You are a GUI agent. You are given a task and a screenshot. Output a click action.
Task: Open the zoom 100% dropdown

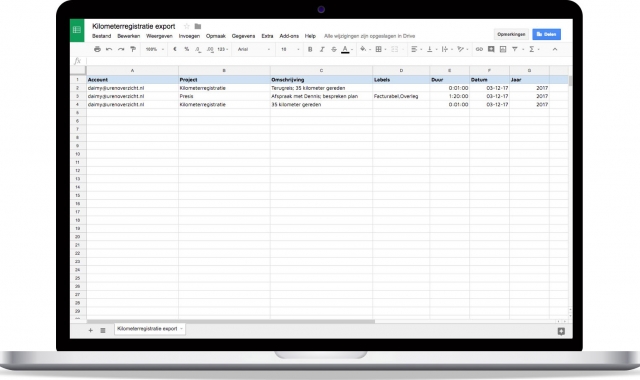coord(155,49)
